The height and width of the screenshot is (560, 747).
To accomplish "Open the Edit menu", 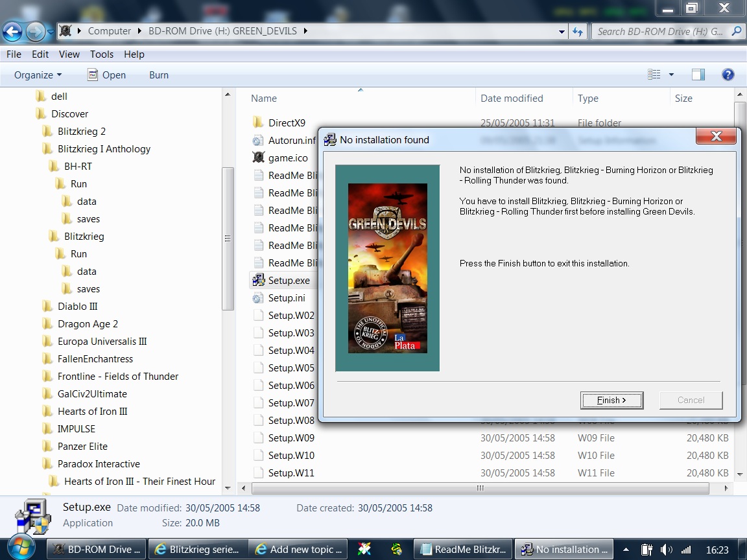I will click(40, 54).
